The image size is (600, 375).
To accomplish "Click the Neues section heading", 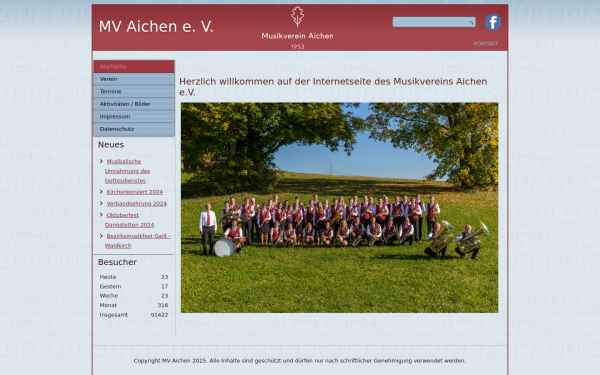I will pos(111,145).
